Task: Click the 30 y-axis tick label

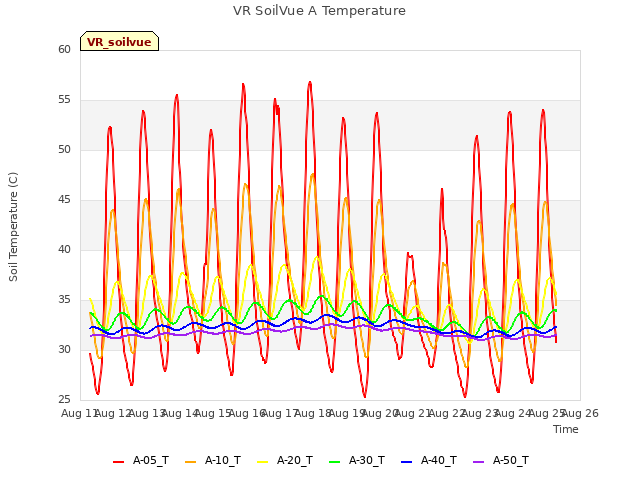Action: [64, 349]
